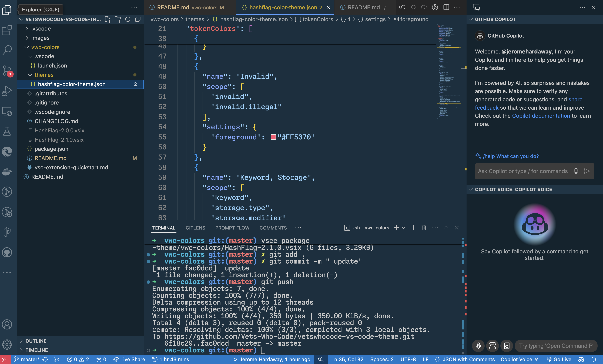Toggle Go Live in status bar
Image resolution: width=603 pixels, height=364 pixels.
tap(559, 359)
